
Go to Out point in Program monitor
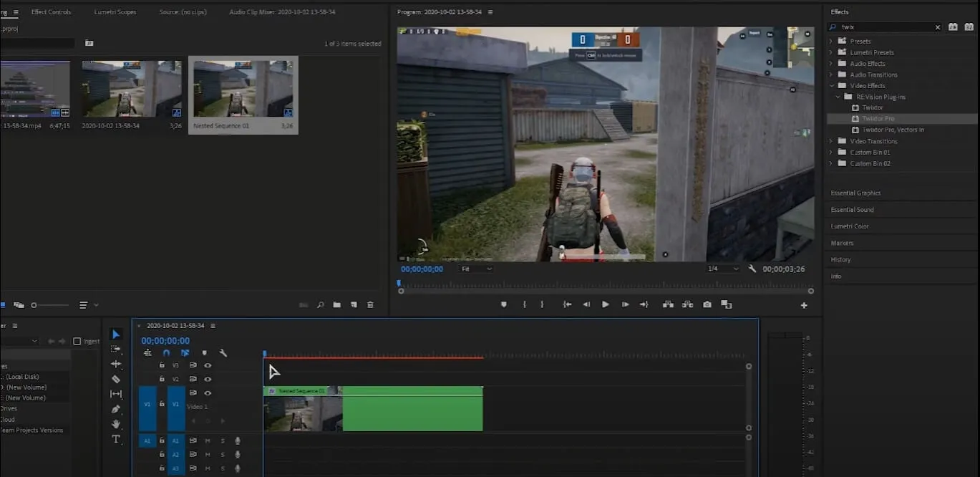pos(644,304)
